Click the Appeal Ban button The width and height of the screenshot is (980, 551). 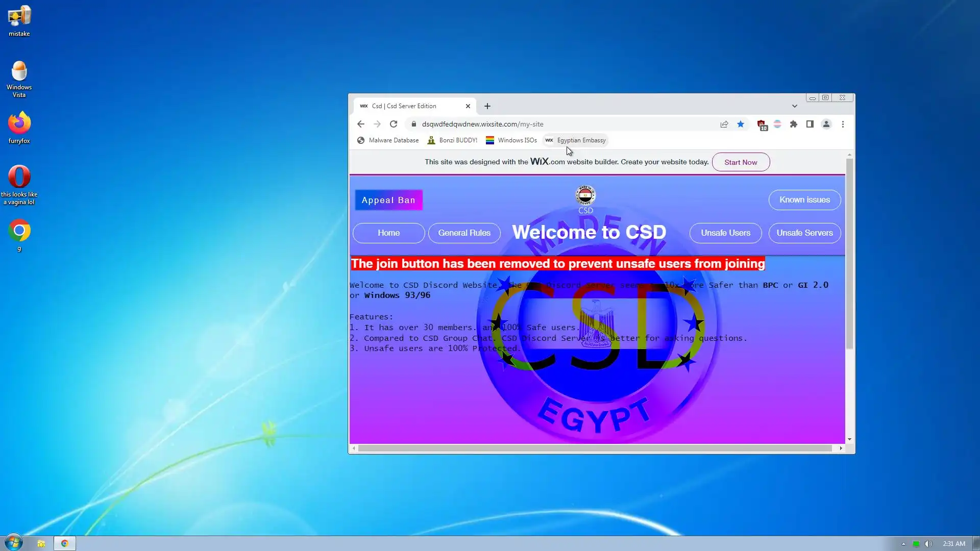(388, 200)
